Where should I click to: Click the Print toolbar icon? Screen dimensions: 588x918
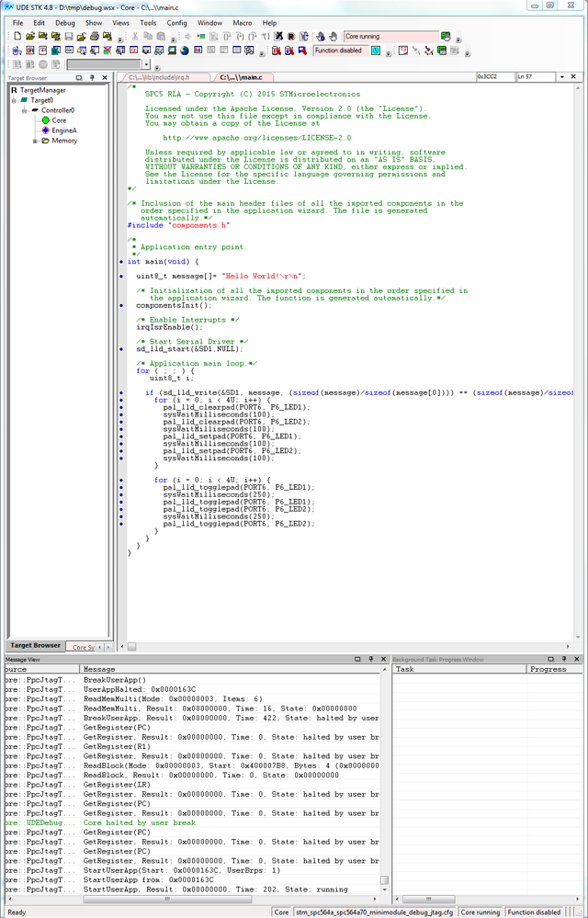(95, 37)
